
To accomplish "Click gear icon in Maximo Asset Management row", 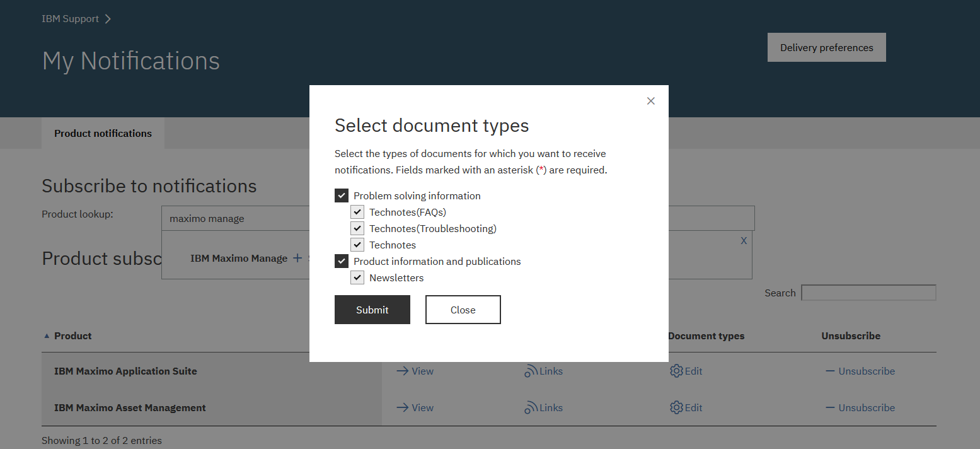I will pyautogui.click(x=676, y=407).
